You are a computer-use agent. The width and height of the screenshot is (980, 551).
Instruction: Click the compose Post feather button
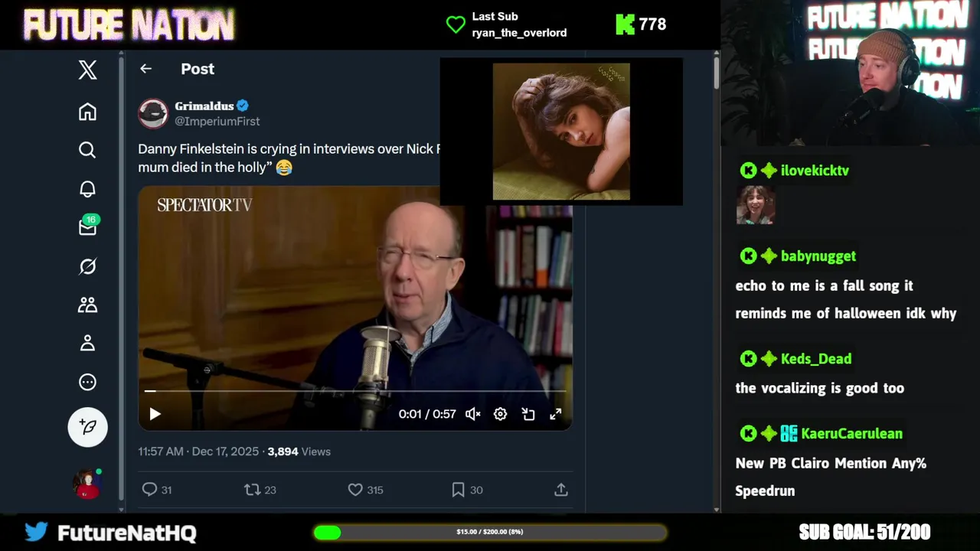tap(87, 426)
